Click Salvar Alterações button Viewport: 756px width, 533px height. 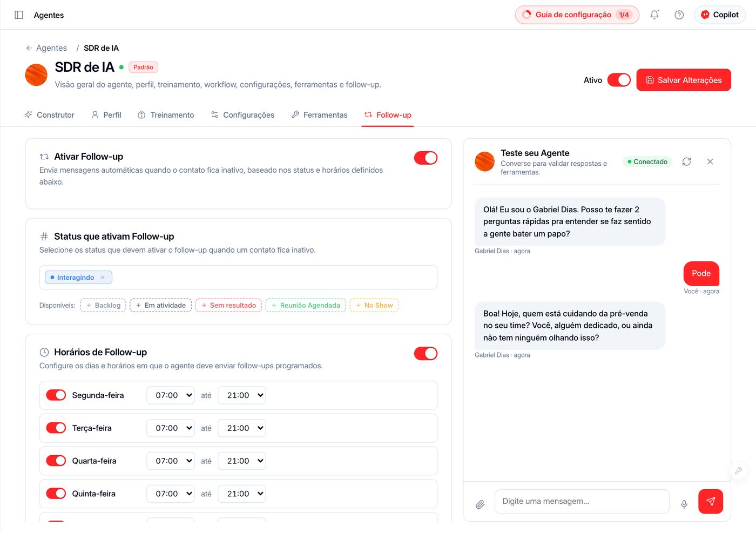[x=684, y=80]
